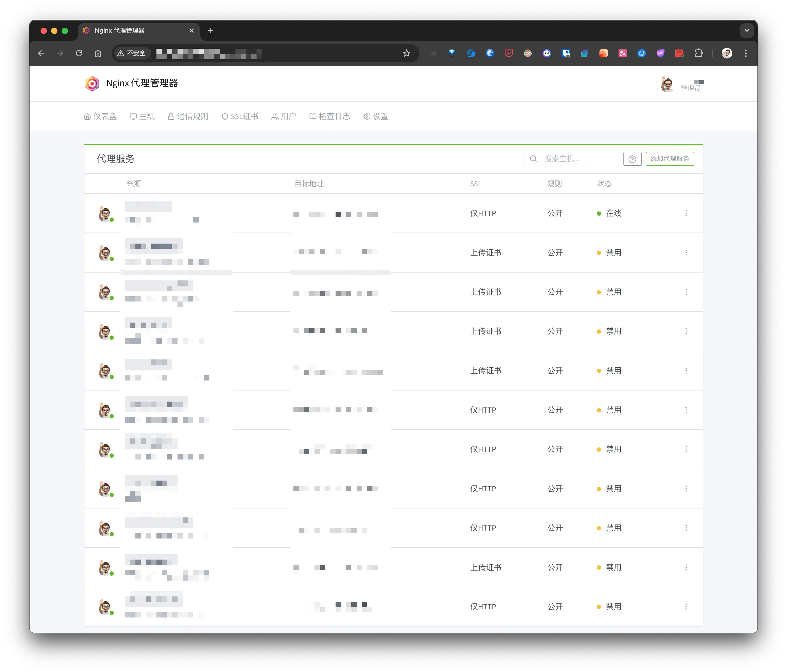This screenshot has height=672, width=787.
Task: Reload the page with the browser refresh icon
Action: pos(79,53)
